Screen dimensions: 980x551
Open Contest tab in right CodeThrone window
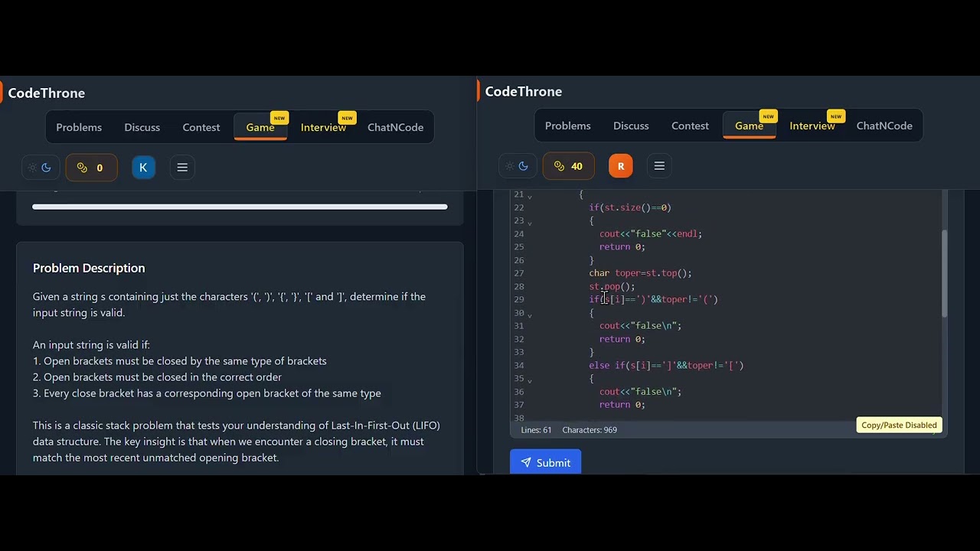coord(690,126)
